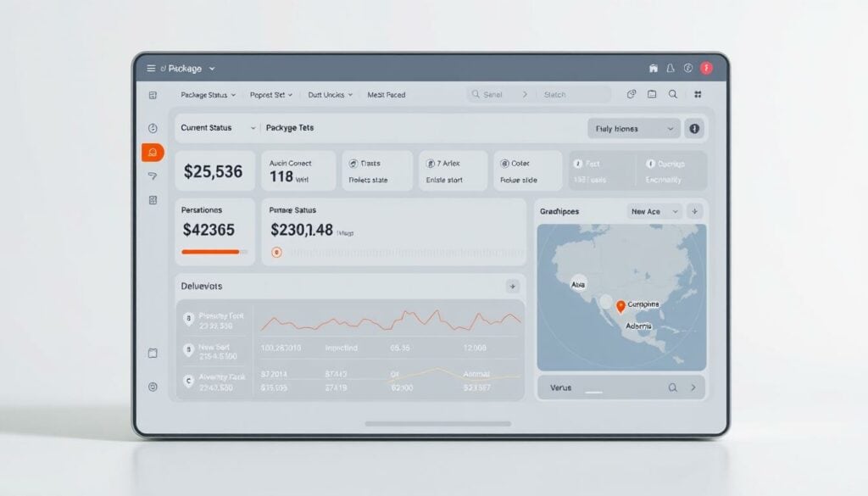868x496 pixels.
Task: Click the Adernia label on the map
Action: tap(638, 326)
